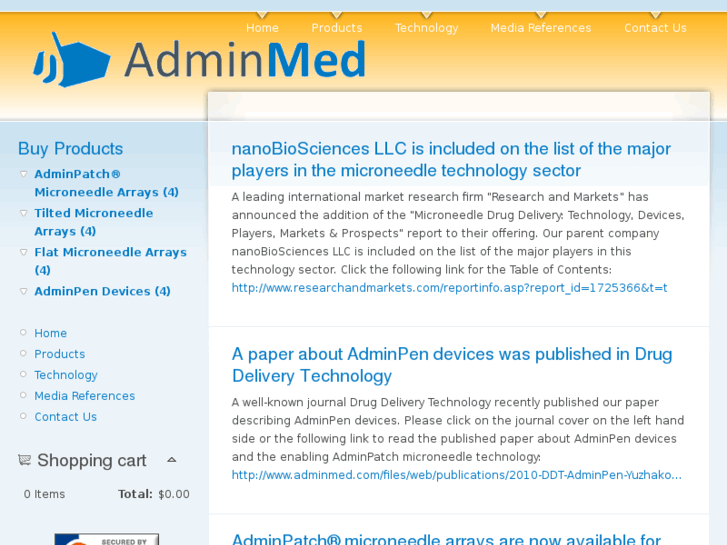Image resolution: width=727 pixels, height=545 pixels.
Task: Open AdminPatch Microneedle Arrays (4) category
Action: 107,183
